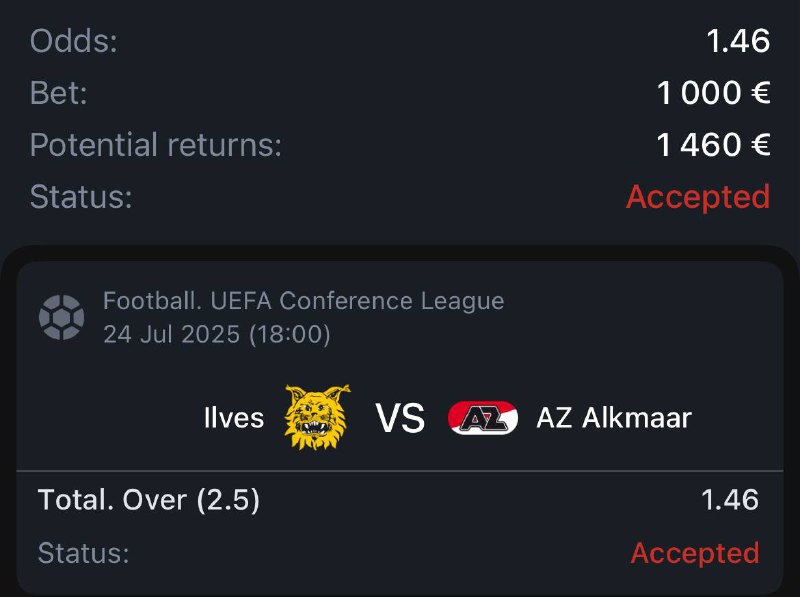
Task: Click the 1 460 € potential returns amount
Action: click(713, 145)
